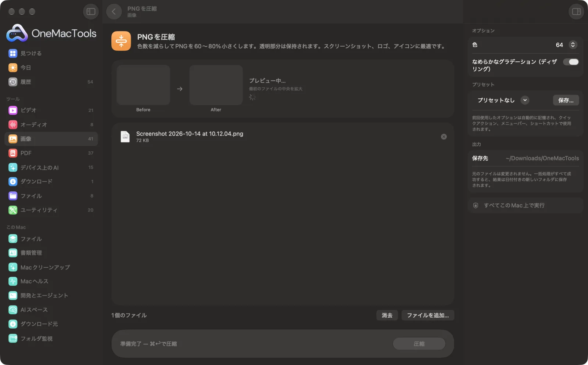The image size is (588, 365).
Task: Open 見つける in the sidebar
Action: [x=51, y=53]
